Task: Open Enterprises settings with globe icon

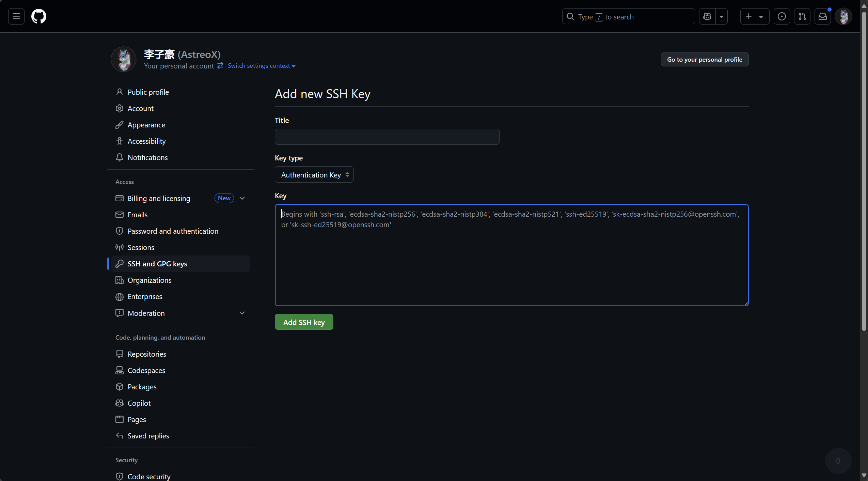Action: click(181, 296)
